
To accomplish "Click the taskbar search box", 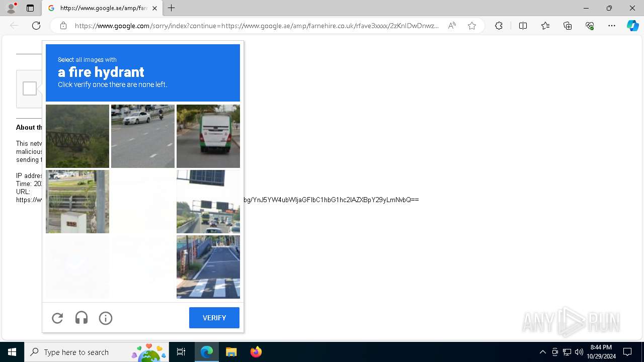I will tap(97, 352).
